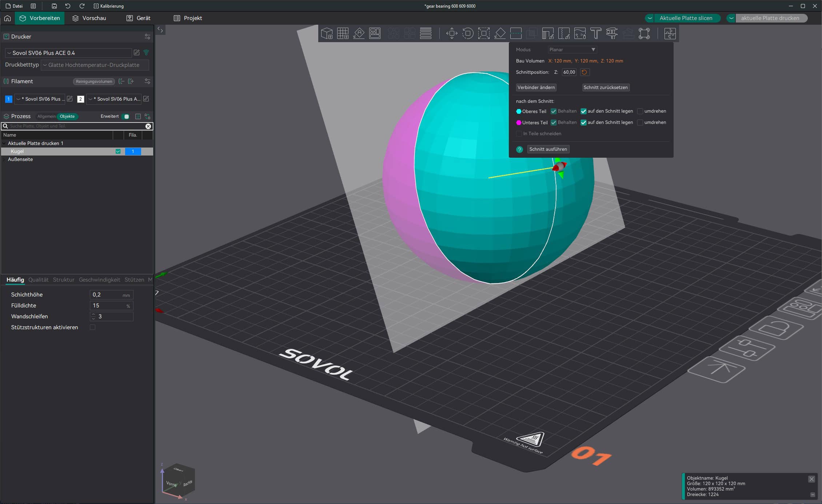The width and height of the screenshot is (822, 504).
Task: Open the Qualität settings tab
Action: [x=38, y=280]
